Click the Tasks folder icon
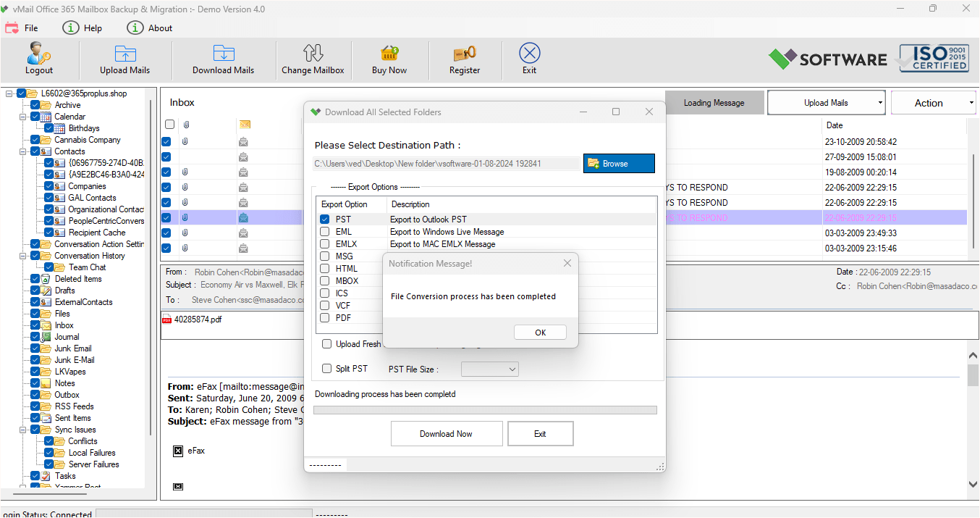980x518 pixels. tap(46, 476)
